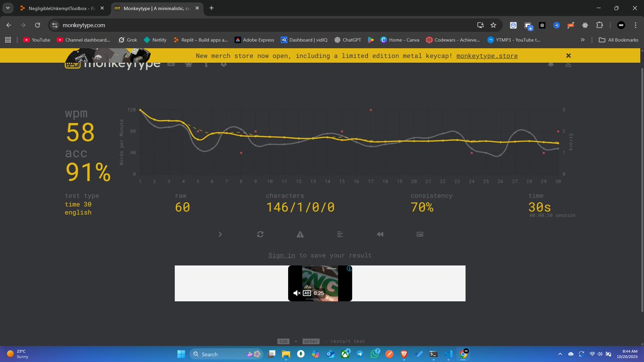The width and height of the screenshot is (644, 362).
Task: Switch to the Monkeytype browser tab
Action: tap(152, 9)
